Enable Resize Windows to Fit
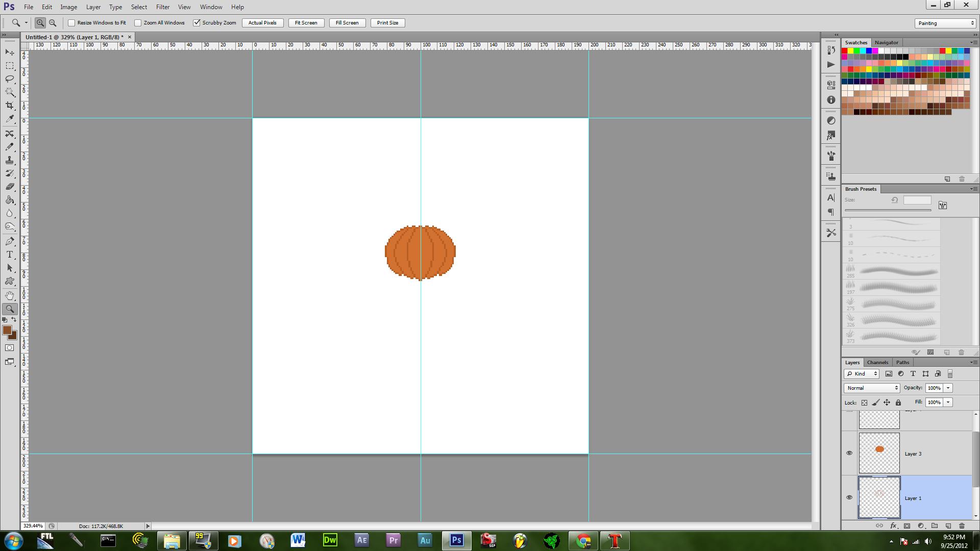The height and width of the screenshot is (551, 980). (71, 23)
